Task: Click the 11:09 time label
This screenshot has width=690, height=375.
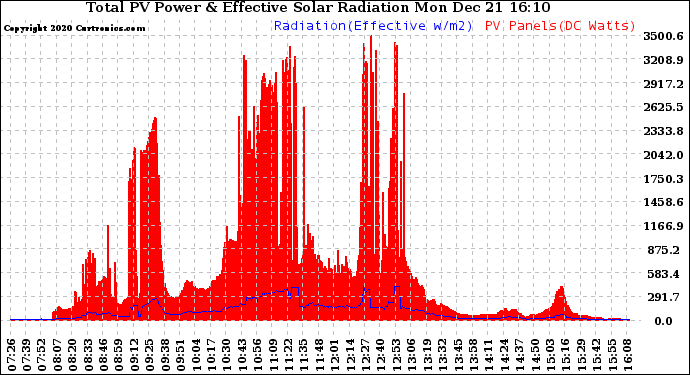Action: pyautogui.click(x=273, y=355)
